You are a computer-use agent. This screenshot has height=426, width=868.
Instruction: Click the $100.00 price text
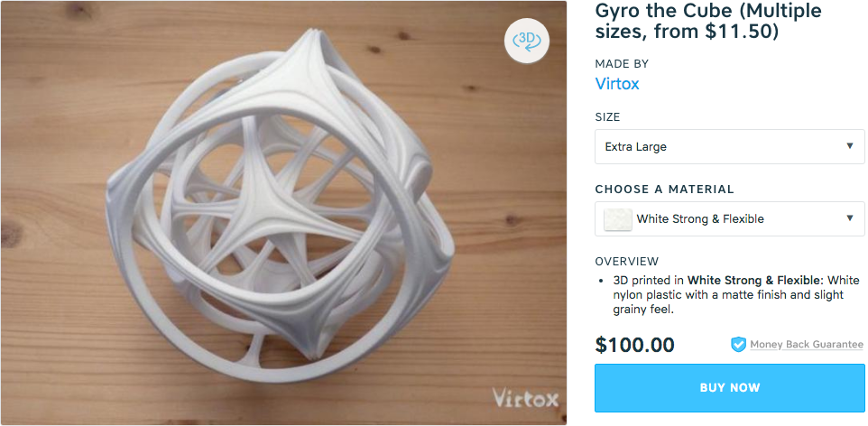[635, 345]
